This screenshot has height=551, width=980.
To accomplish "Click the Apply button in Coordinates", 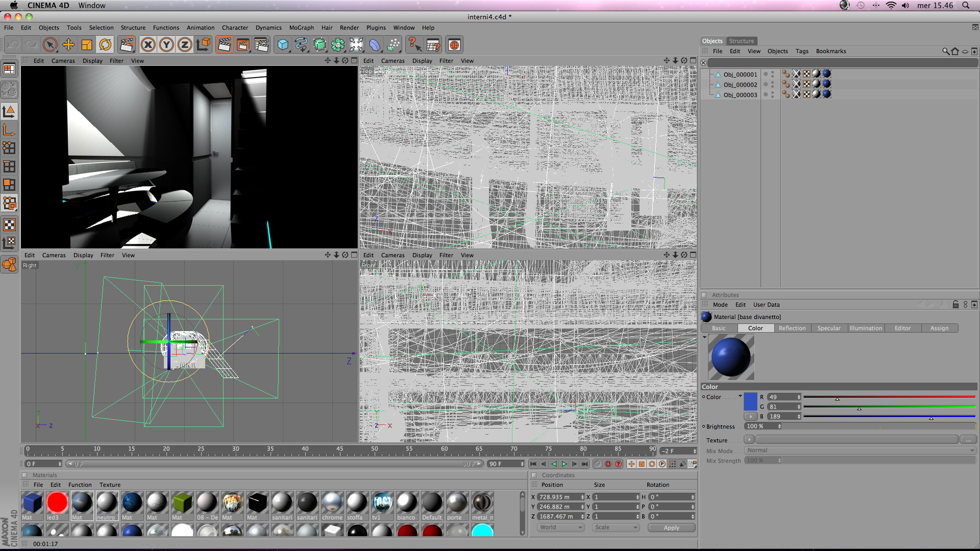I will pyautogui.click(x=671, y=528).
